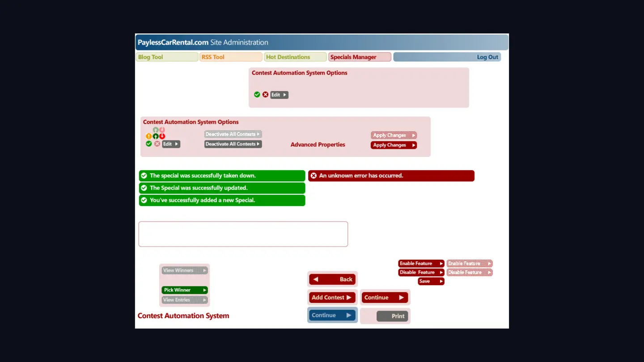
Task: Click the solid Apply Changes button
Action: [394, 145]
